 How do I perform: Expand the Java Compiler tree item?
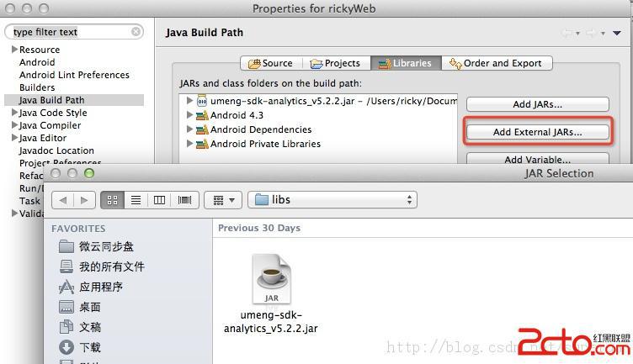click(14, 125)
